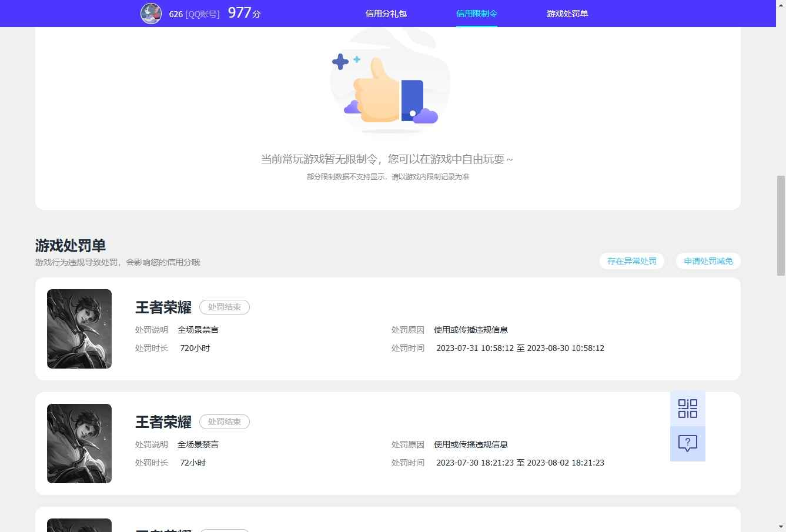Click the 存在异常处罚 button
This screenshot has width=786, height=532.
tap(631, 261)
